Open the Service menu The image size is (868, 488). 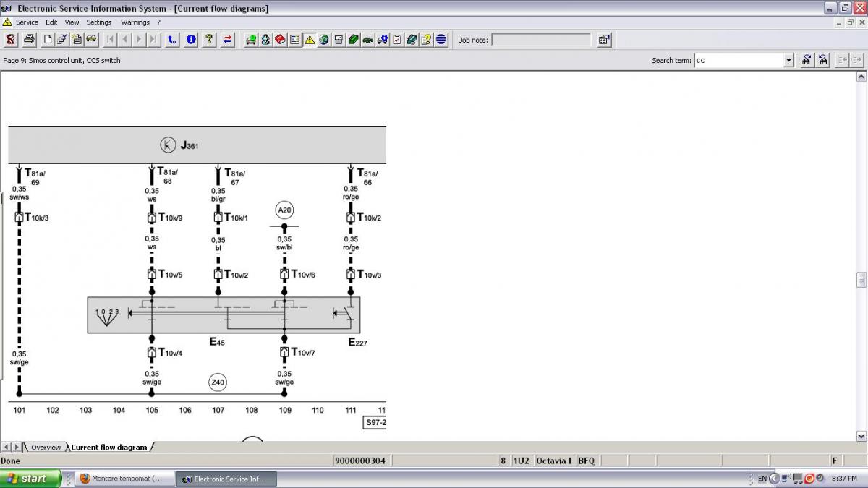point(27,22)
